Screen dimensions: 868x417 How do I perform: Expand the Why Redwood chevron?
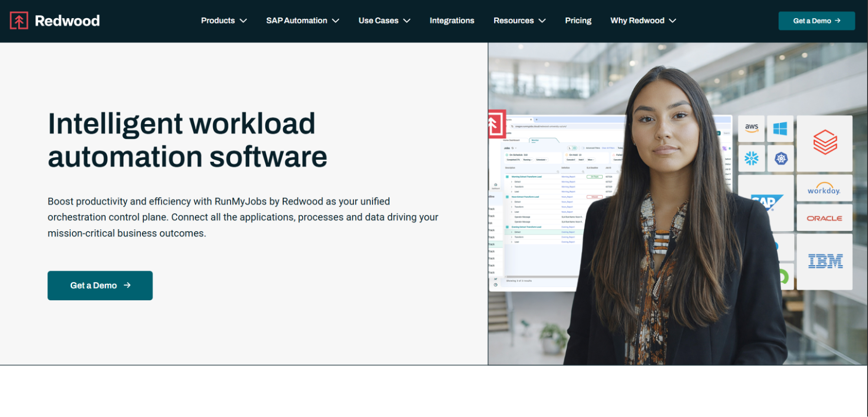point(673,21)
